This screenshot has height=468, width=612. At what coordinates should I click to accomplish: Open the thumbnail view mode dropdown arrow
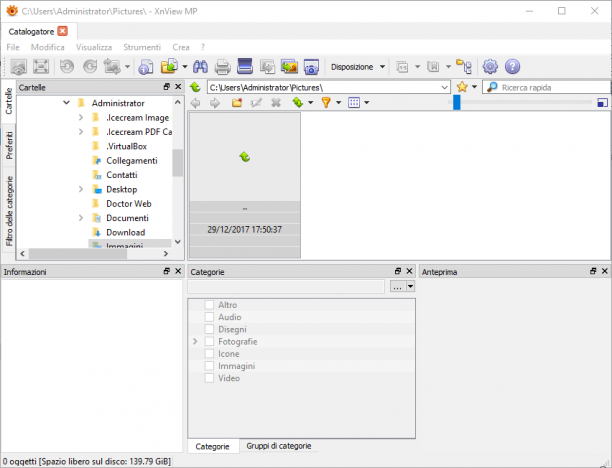click(x=366, y=103)
